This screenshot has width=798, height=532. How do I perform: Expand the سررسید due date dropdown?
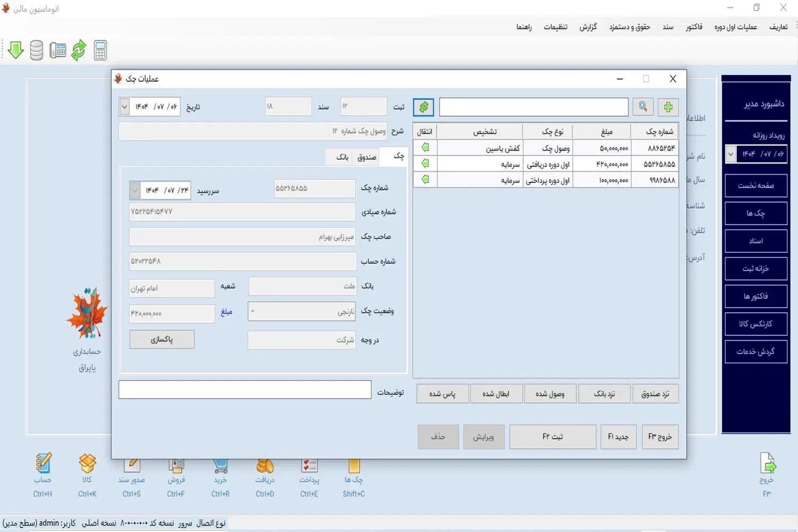[x=135, y=190]
